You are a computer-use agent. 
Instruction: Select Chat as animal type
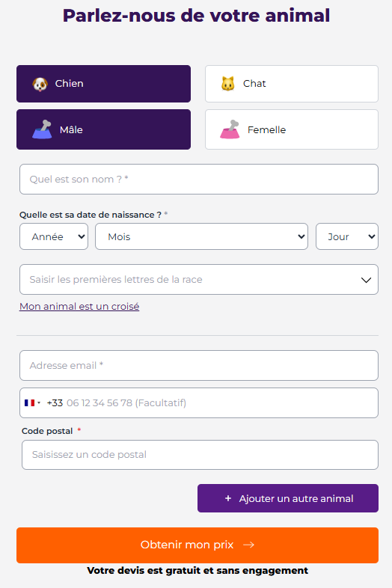(292, 84)
